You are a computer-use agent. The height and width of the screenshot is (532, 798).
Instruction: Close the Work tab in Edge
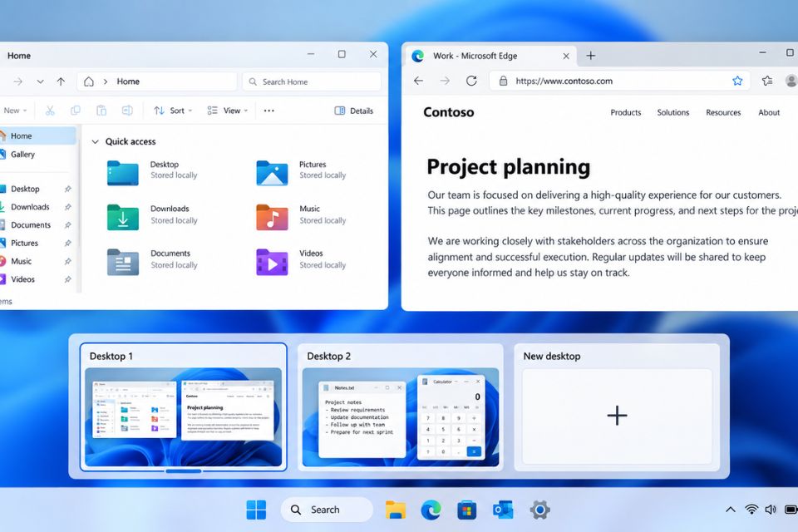coord(566,56)
